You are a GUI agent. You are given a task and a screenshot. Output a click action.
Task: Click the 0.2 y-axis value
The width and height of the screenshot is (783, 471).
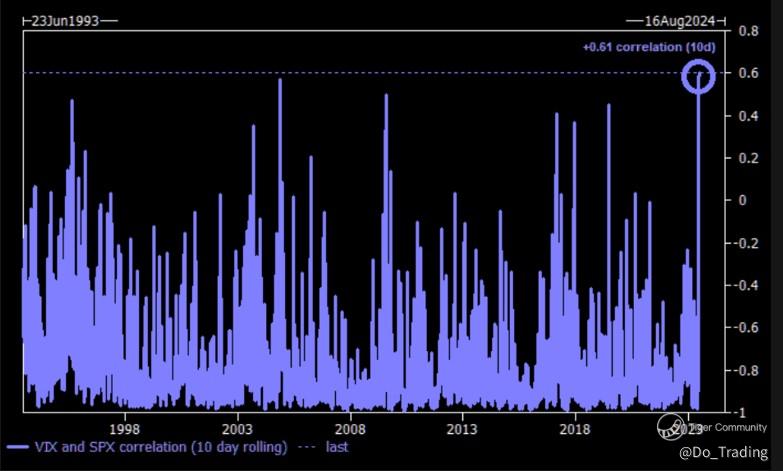tap(749, 158)
